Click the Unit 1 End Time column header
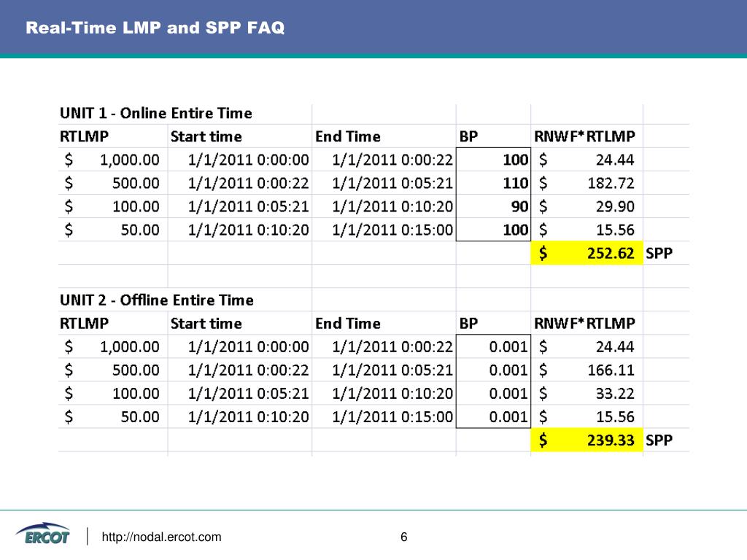Viewport: 747px width, 560px height. [348, 136]
